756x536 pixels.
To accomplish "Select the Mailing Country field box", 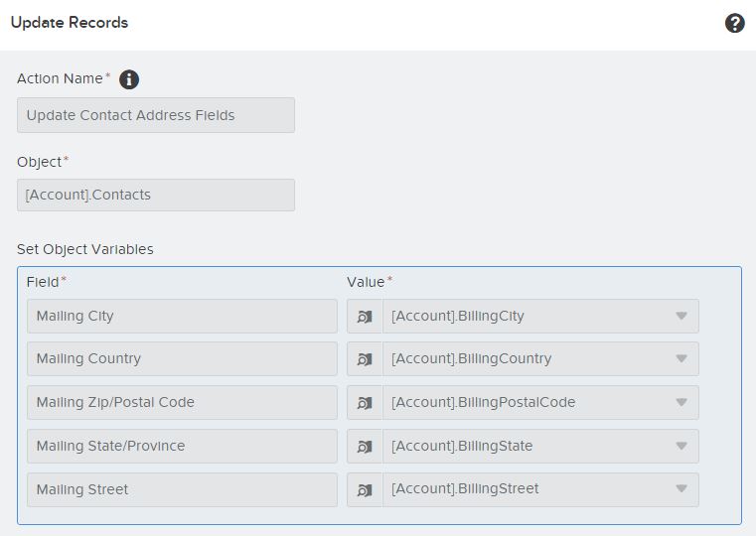I will [182, 359].
